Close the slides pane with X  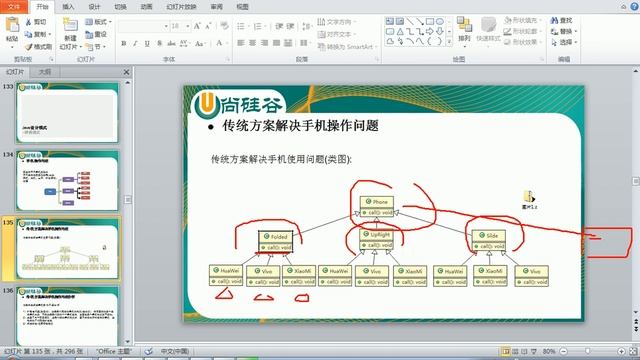point(127,72)
